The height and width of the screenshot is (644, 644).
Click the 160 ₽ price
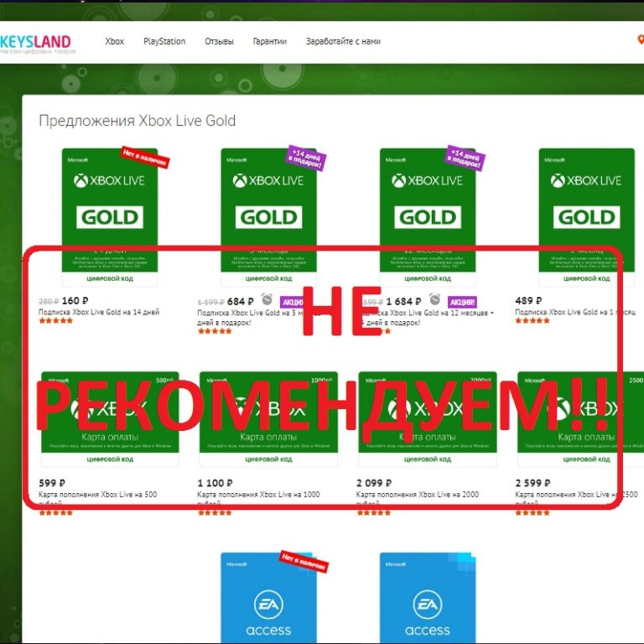75,301
